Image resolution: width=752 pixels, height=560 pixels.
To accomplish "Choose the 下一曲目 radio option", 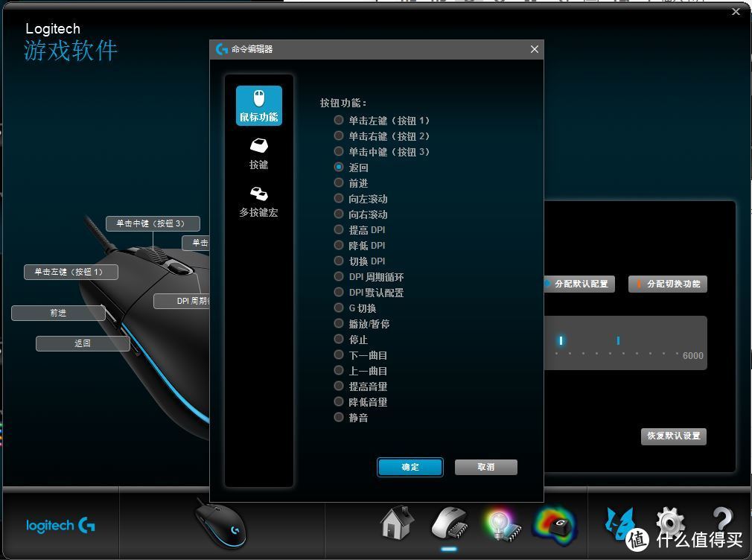I will pyautogui.click(x=339, y=354).
